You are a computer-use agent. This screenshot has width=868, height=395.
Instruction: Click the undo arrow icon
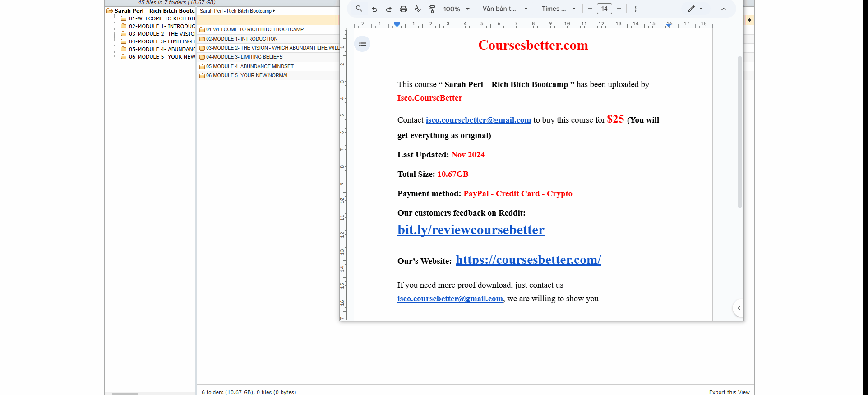tap(374, 9)
